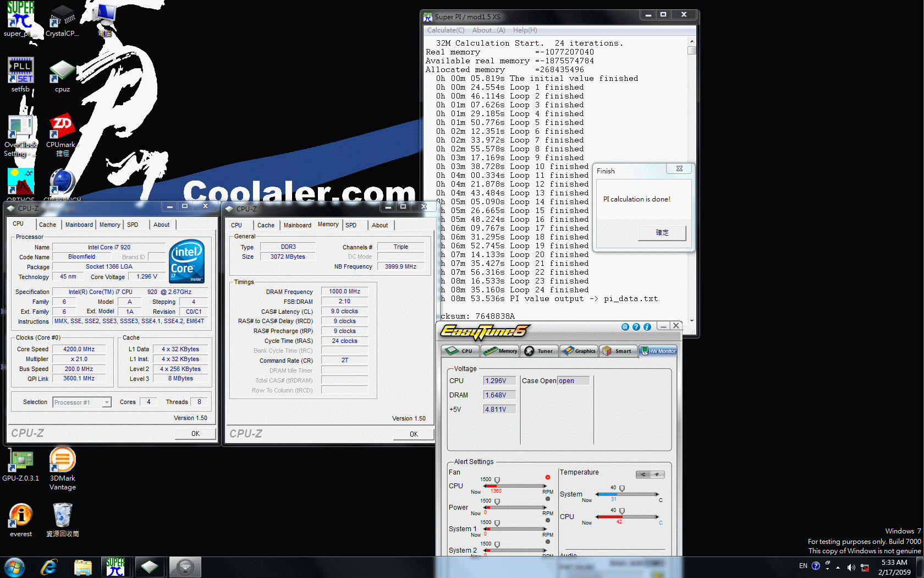Open SPD tab in left CPU-Z window
The height and width of the screenshot is (578, 924).
[133, 225]
